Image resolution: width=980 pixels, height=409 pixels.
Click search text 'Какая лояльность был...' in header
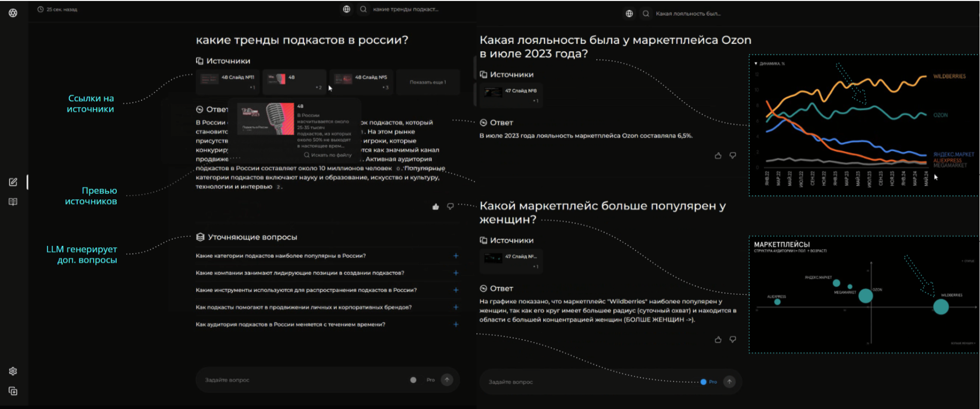688,13
